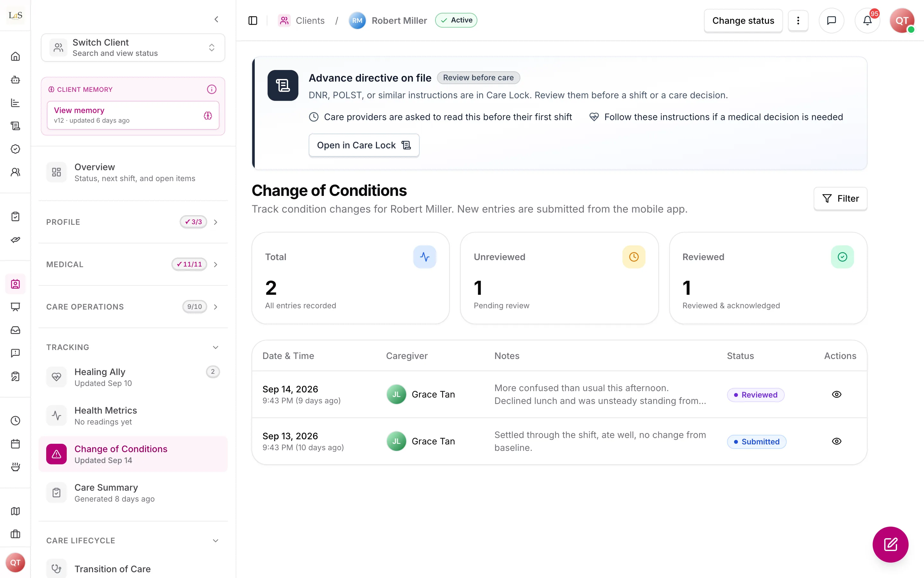This screenshot has width=924, height=578.
Task: Select Healing Ally in tracking list
Action: 133,377
